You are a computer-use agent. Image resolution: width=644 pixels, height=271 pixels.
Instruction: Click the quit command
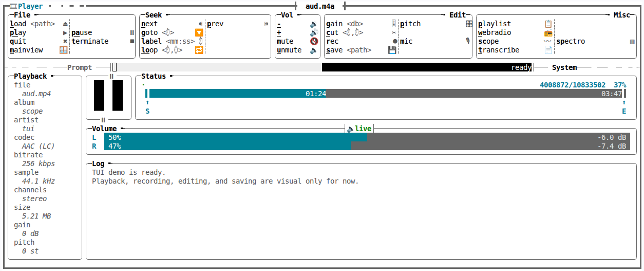point(18,42)
